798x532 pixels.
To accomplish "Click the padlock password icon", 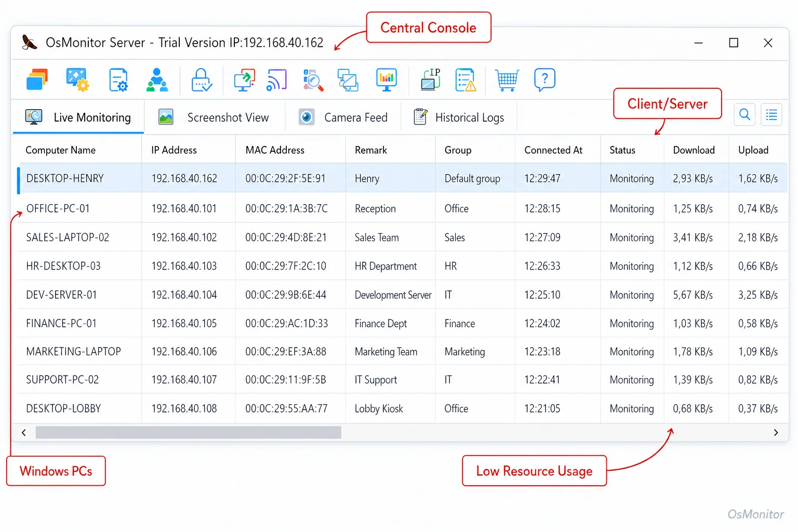I will (x=201, y=80).
